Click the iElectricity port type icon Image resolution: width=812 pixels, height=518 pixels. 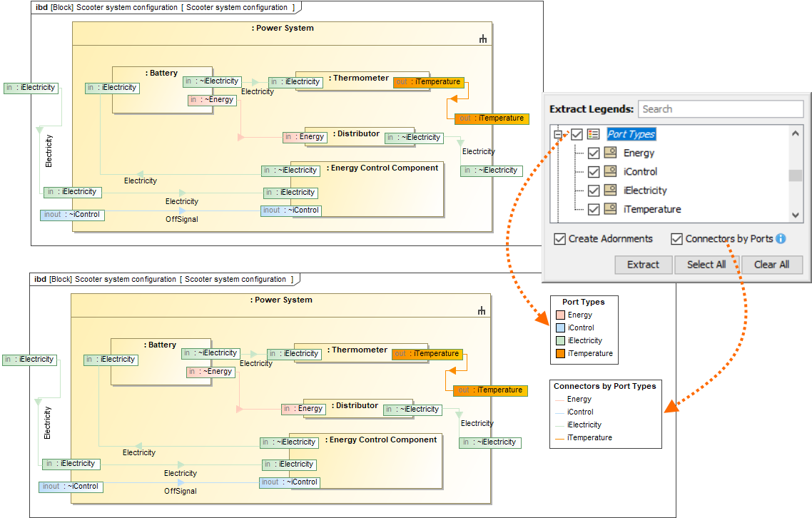click(610, 191)
